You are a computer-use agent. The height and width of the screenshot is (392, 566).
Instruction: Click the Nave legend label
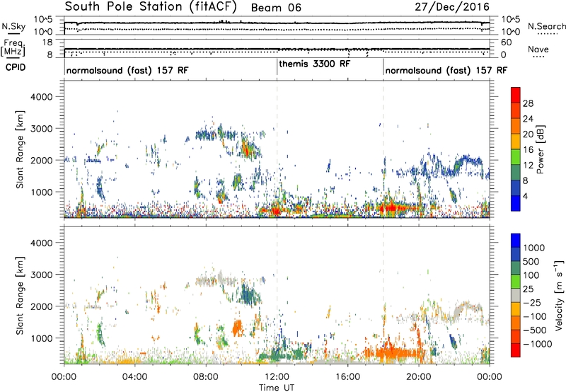pos(538,49)
